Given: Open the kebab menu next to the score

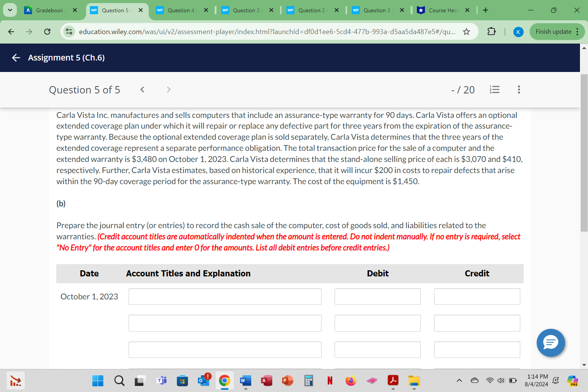Looking at the screenshot, I should point(519,89).
